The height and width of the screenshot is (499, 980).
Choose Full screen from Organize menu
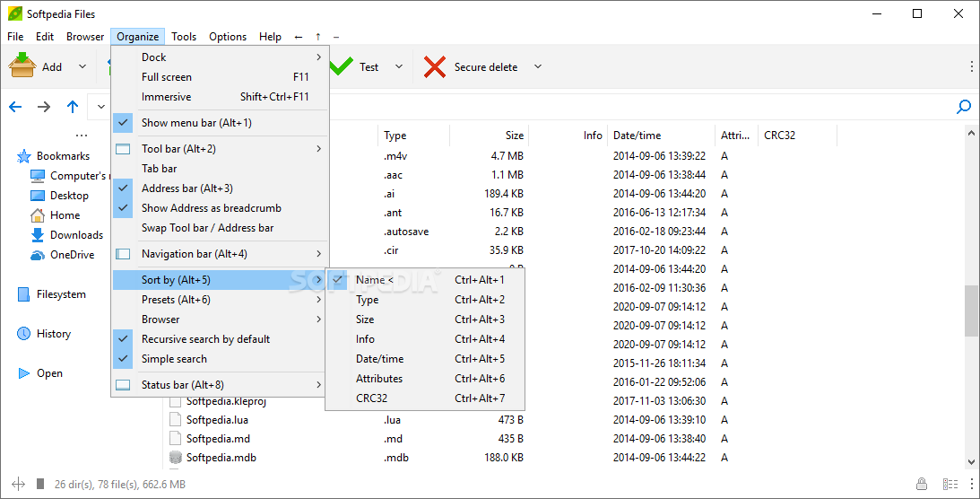tap(220, 77)
